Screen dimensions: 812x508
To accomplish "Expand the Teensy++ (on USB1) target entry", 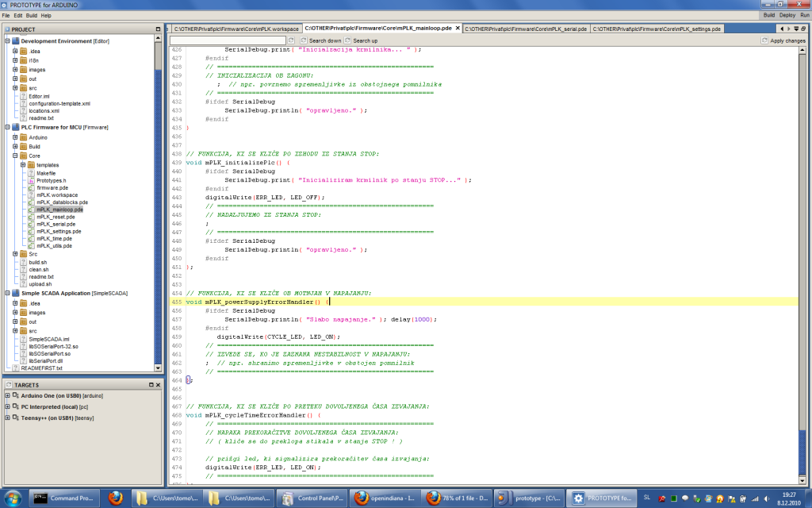I will click(6, 417).
